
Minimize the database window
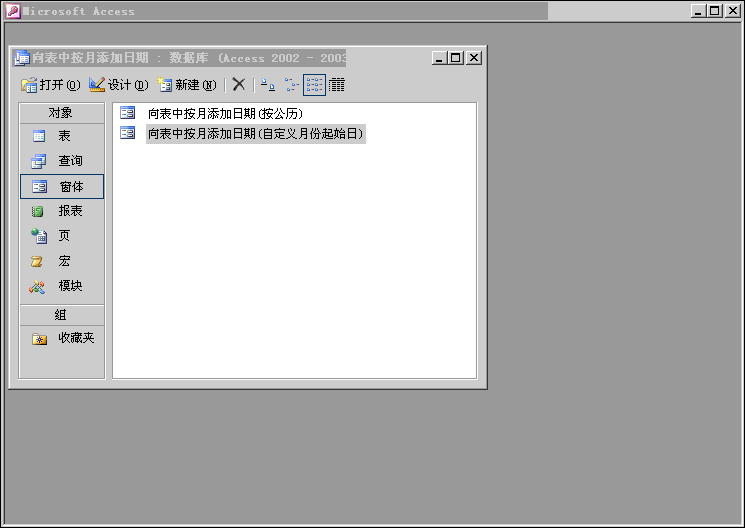pos(439,58)
